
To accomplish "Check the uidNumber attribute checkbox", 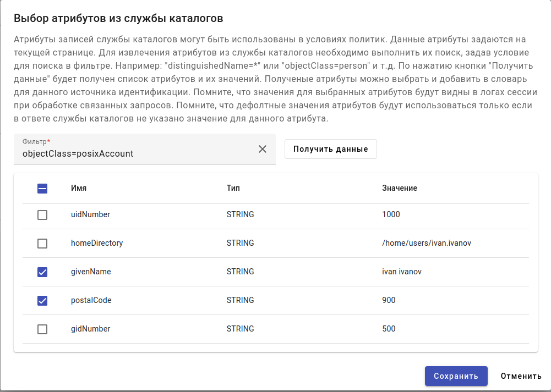I will (42, 215).
